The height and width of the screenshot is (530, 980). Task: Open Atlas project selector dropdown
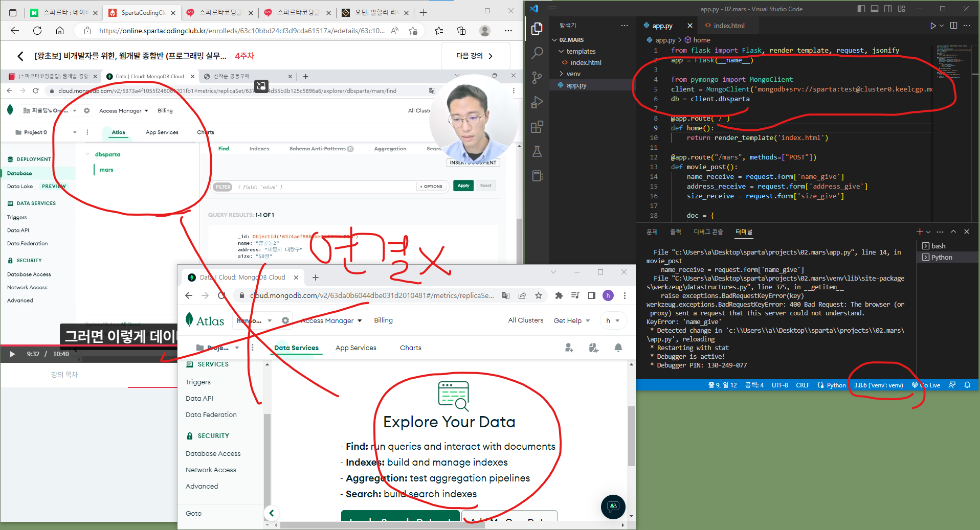(x=218, y=348)
